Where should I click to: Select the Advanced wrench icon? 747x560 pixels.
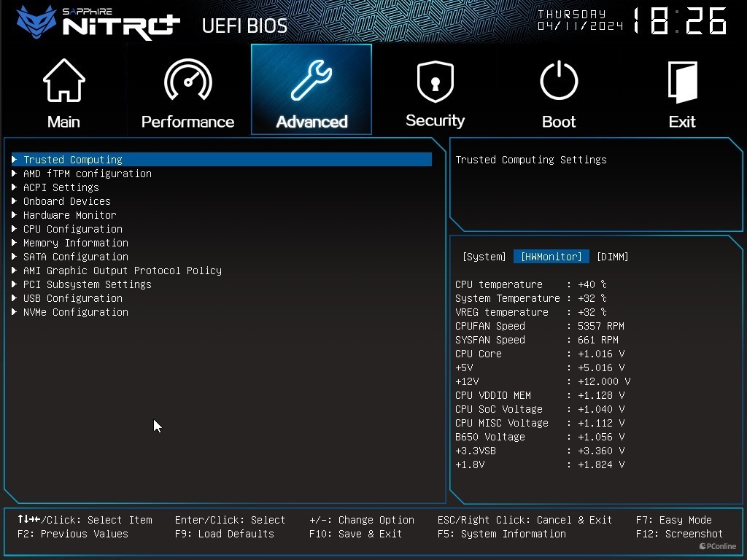[311, 80]
